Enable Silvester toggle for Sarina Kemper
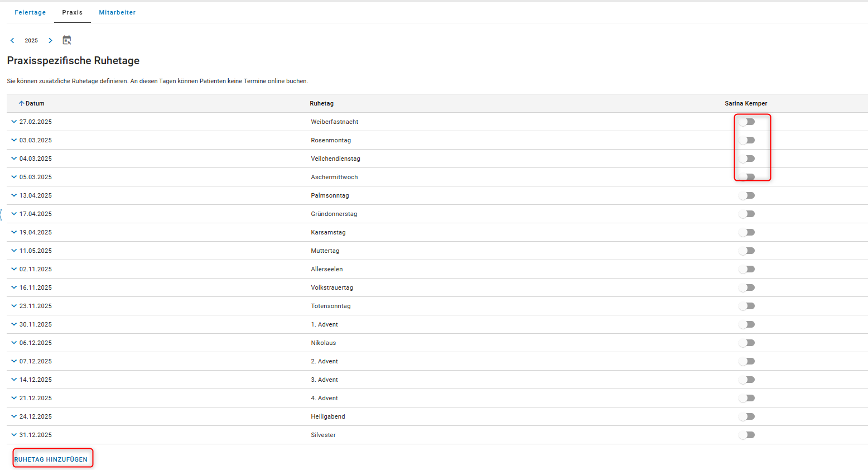 [746, 435]
